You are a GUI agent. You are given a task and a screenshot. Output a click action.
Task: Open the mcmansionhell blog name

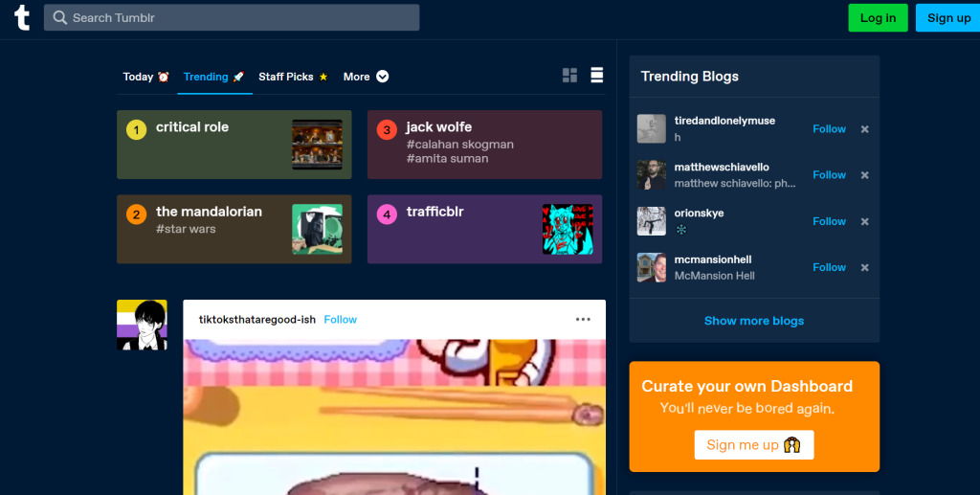pos(712,259)
